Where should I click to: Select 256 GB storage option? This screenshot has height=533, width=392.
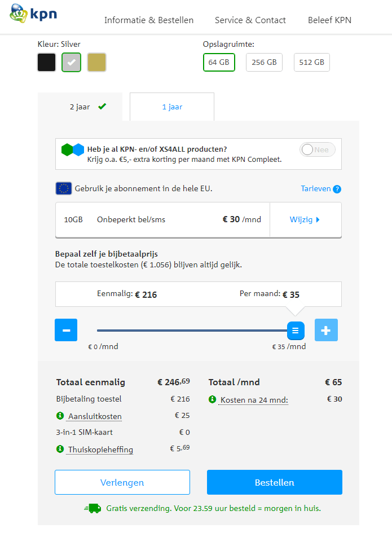pyautogui.click(x=264, y=62)
